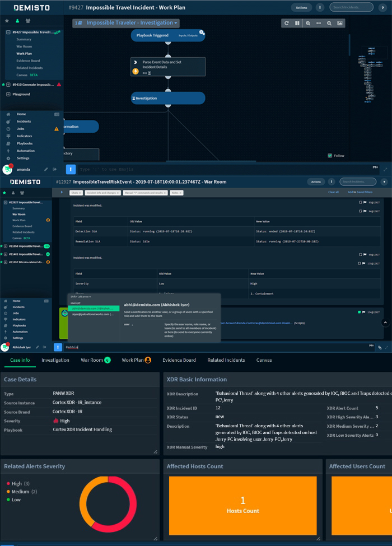The width and height of the screenshot is (392, 546).
Task: Click the help icon in the War Room header
Action: (x=384, y=181)
